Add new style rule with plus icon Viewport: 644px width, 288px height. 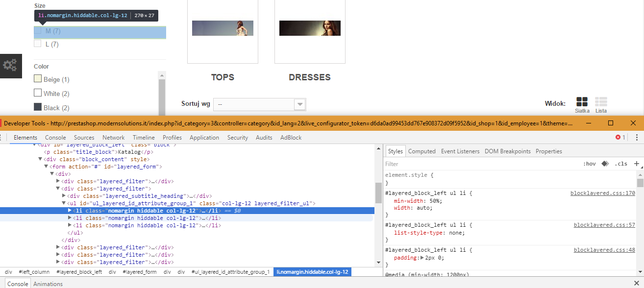tap(637, 164)
